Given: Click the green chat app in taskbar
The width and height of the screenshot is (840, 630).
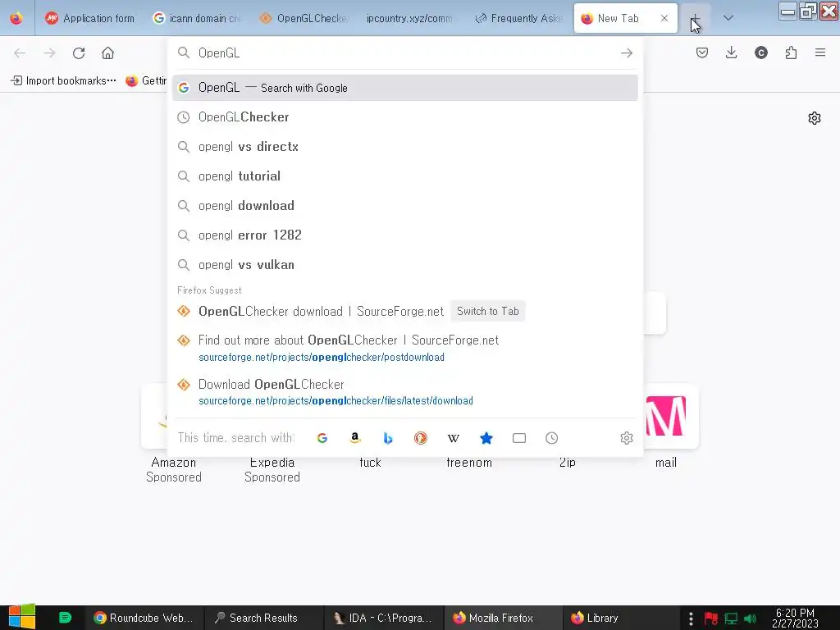Looking at the screenshot, I should 65,618.
